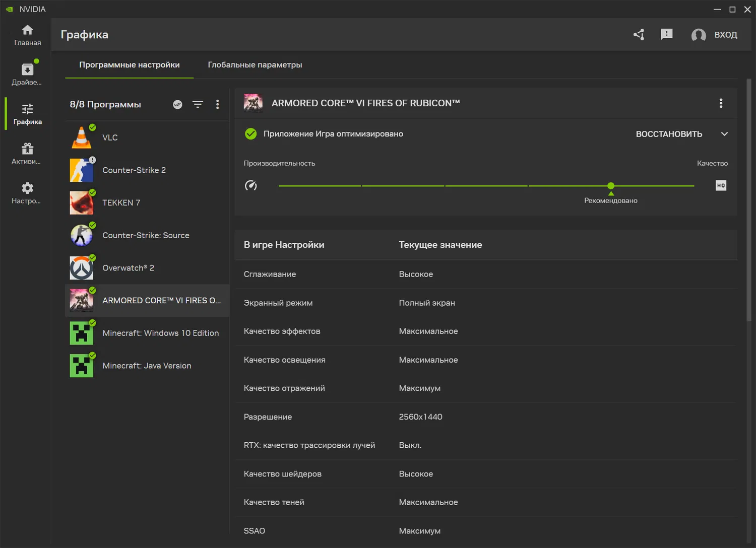Open the feedback exclamation icon
The image size is (756, 548).
pyautogui.click(x=666, y=34)
